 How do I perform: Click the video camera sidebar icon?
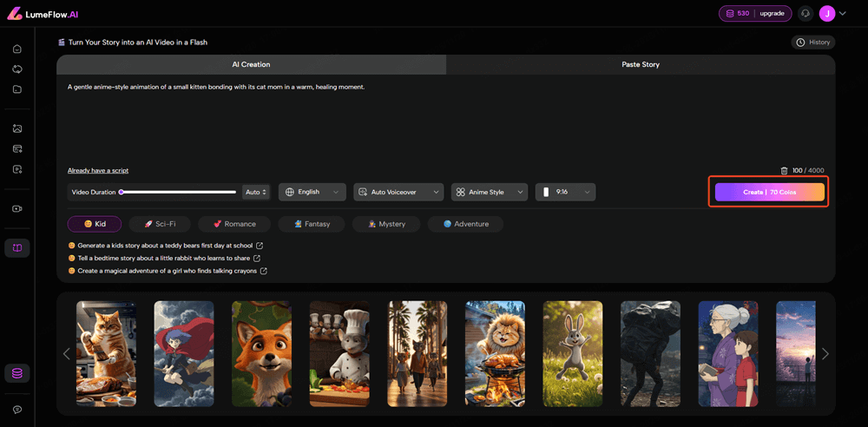click(x=17, y=208)
